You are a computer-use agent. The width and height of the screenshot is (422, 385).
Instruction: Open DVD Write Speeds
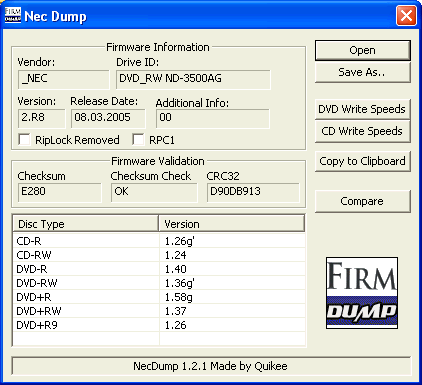point(363,109)
